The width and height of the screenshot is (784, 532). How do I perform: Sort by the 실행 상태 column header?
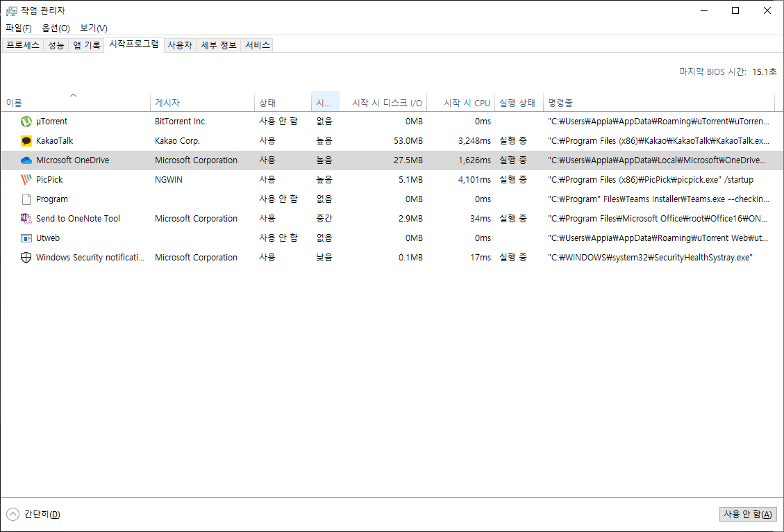click(x=519, y=101)
